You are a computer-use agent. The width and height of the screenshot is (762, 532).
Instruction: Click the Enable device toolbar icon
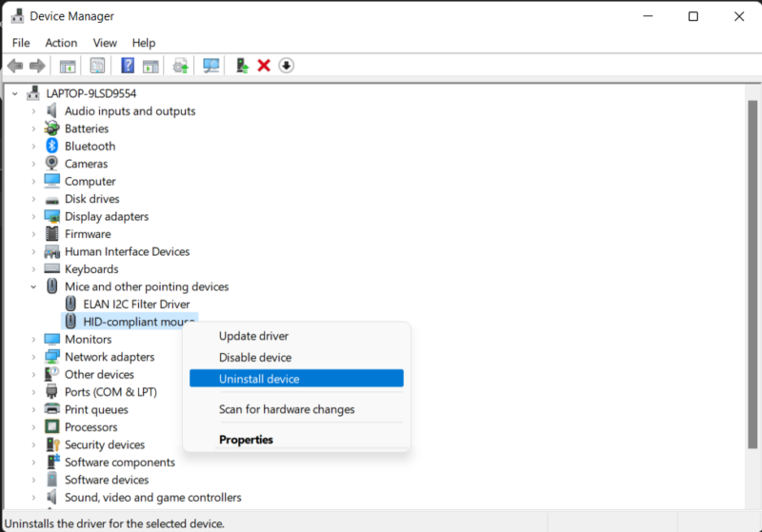tap(242, 66)
